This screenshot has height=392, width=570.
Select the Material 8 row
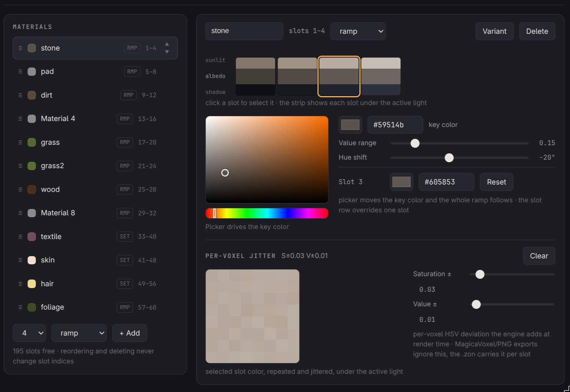tap(95, 213)
